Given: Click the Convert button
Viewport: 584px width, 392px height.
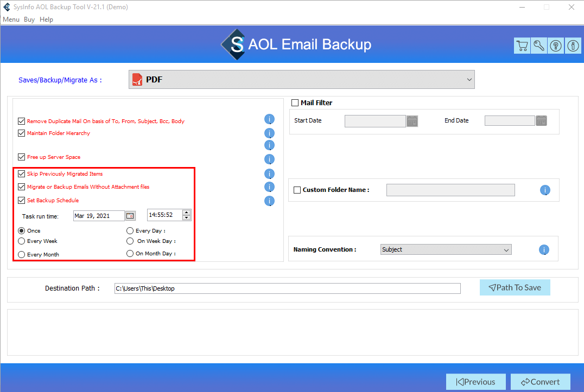Looking at the screenshot, I should 540,382.
